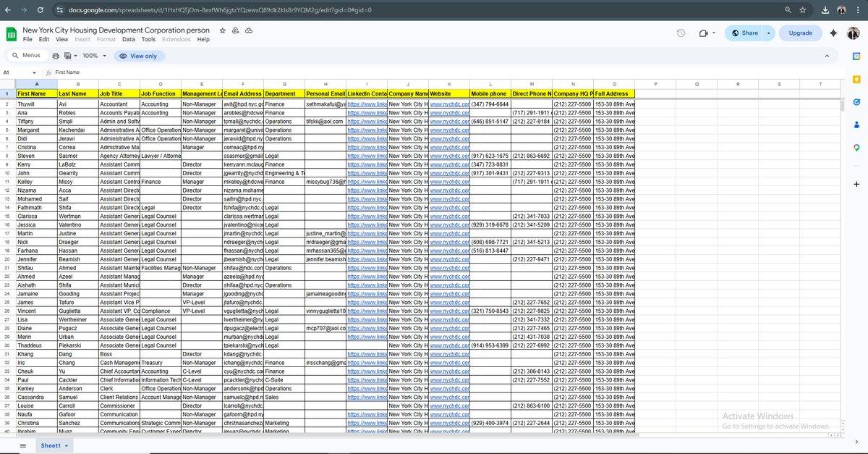This screenshot has width=868, height=454.
Task: Open the Google Calendar side panel icon
Action: (856, 58)
